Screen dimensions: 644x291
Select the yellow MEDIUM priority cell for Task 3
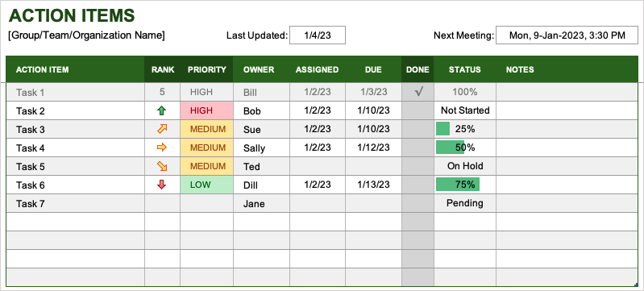point(206,129)
